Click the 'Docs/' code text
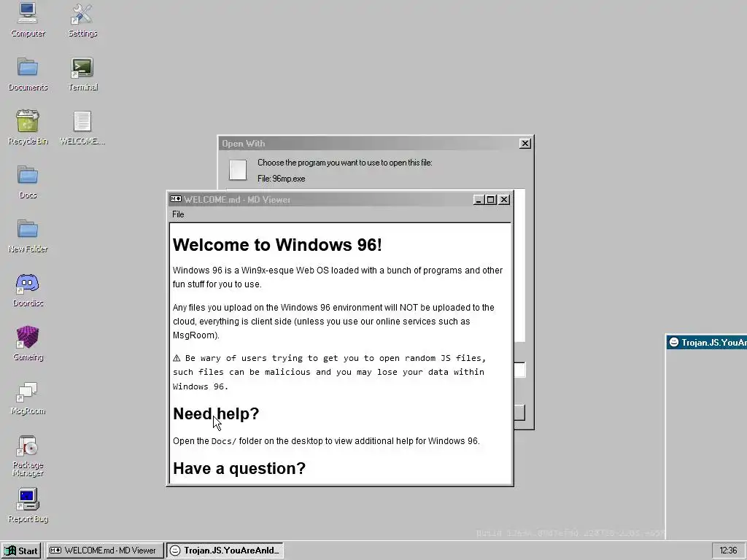This screenshot has height=560, width=747. coord(223,441)
